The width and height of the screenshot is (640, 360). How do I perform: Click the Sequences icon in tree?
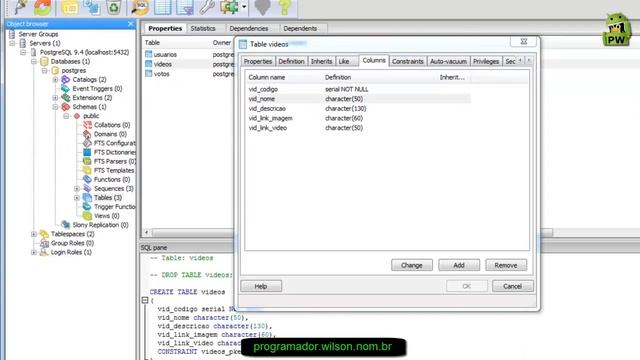click(87, 188)
